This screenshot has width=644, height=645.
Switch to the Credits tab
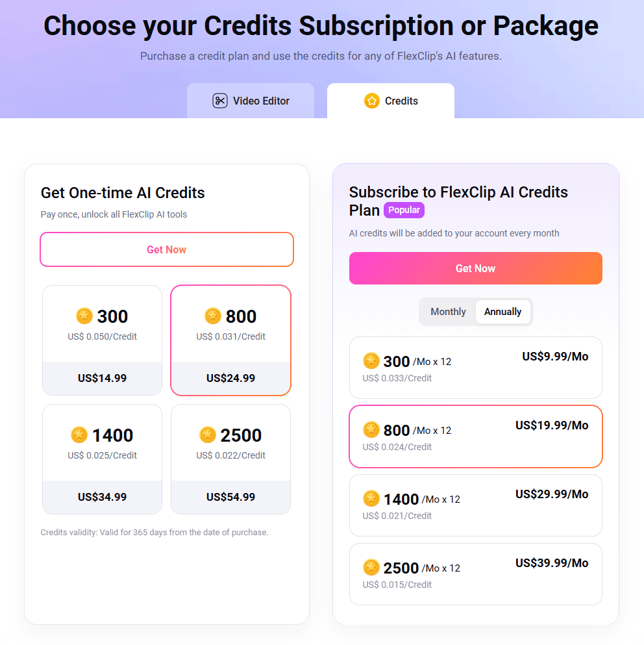(390, 101)
